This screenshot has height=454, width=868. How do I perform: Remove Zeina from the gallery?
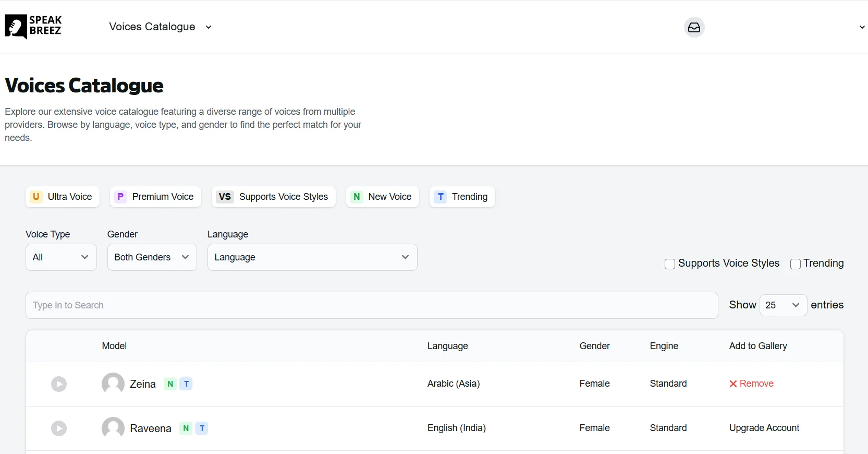tap(751, 384)
